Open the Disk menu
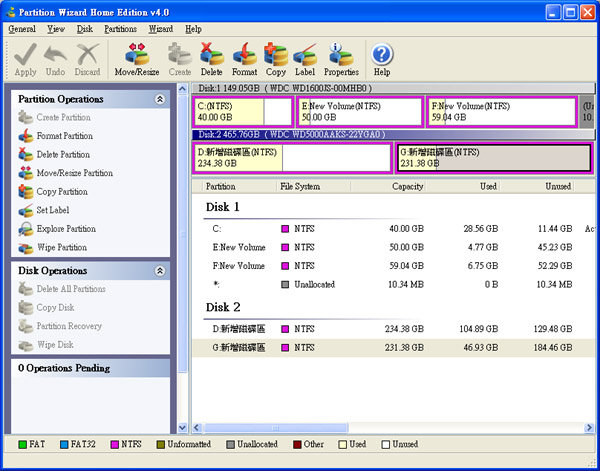The height and width of the screenshot is (471, 600). click(x=85, y=29)
